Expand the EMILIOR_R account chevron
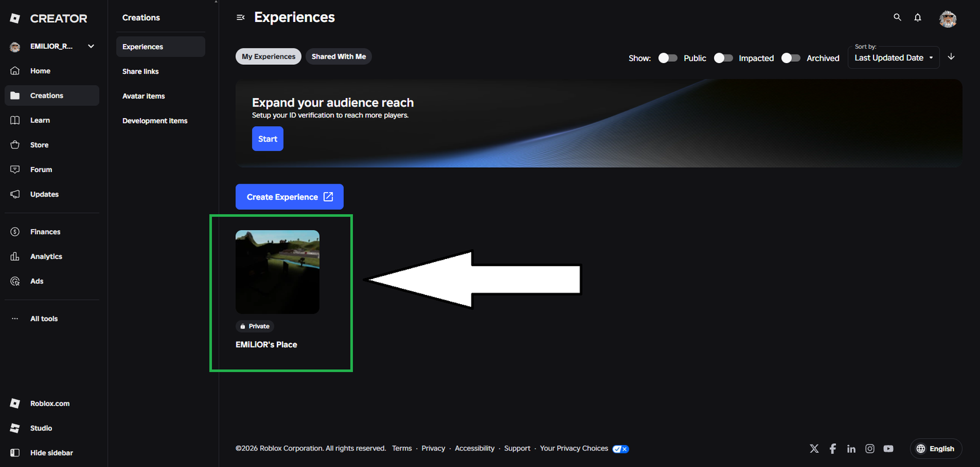Image resolution: width=980 pixels, height=467 pixels. tap(91, 47)
